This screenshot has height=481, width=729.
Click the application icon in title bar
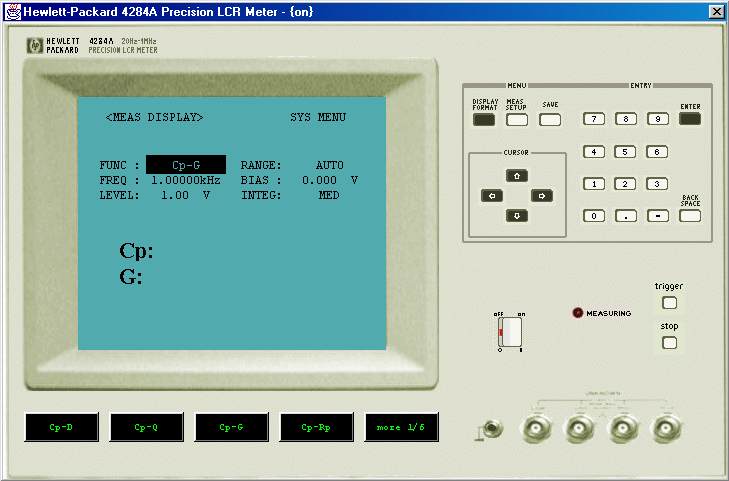point(13,11)
